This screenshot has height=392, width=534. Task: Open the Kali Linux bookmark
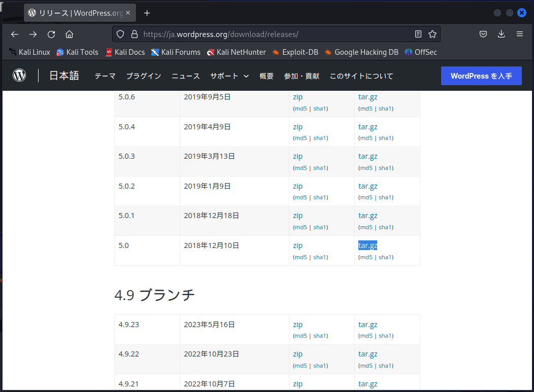tap(29, 52)
